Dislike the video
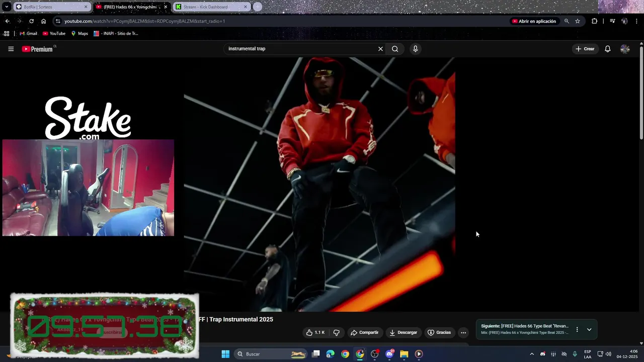 tap(337, 332)
